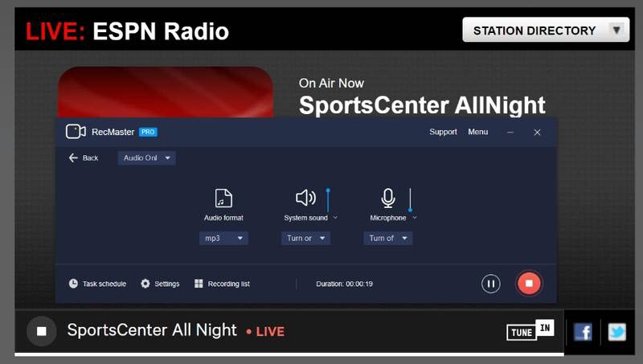
Task: Click the RecMaster title text
Action: point(113,132)
